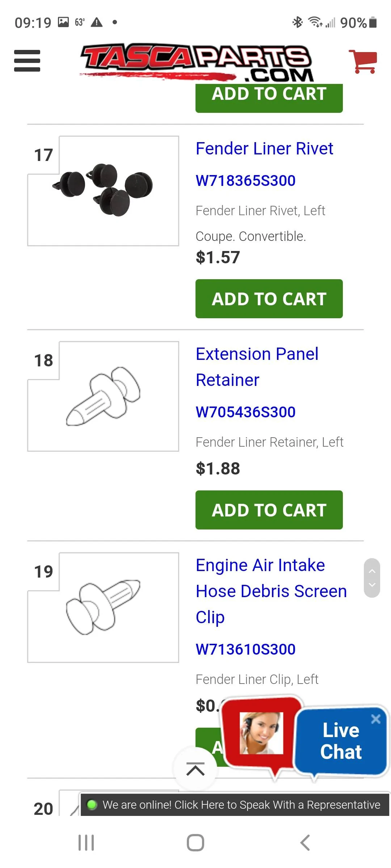Viewport: 391px width, 868px height.
Task: Click the online representative chat banner
Action: 235,805
